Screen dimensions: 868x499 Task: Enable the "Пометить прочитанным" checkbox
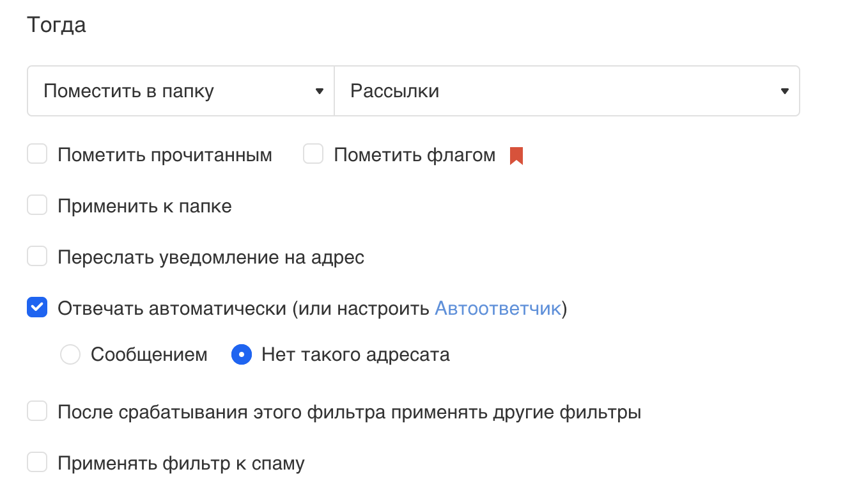point(37,154)
